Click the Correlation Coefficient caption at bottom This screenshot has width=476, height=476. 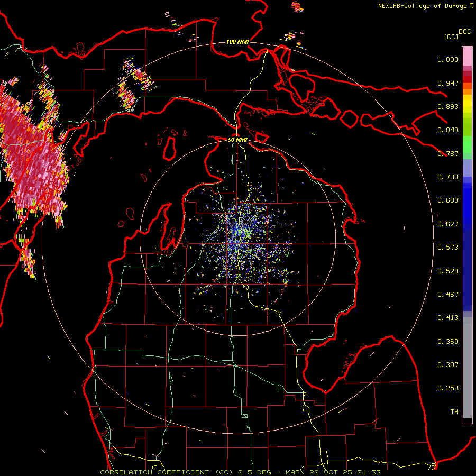point(240,472)
